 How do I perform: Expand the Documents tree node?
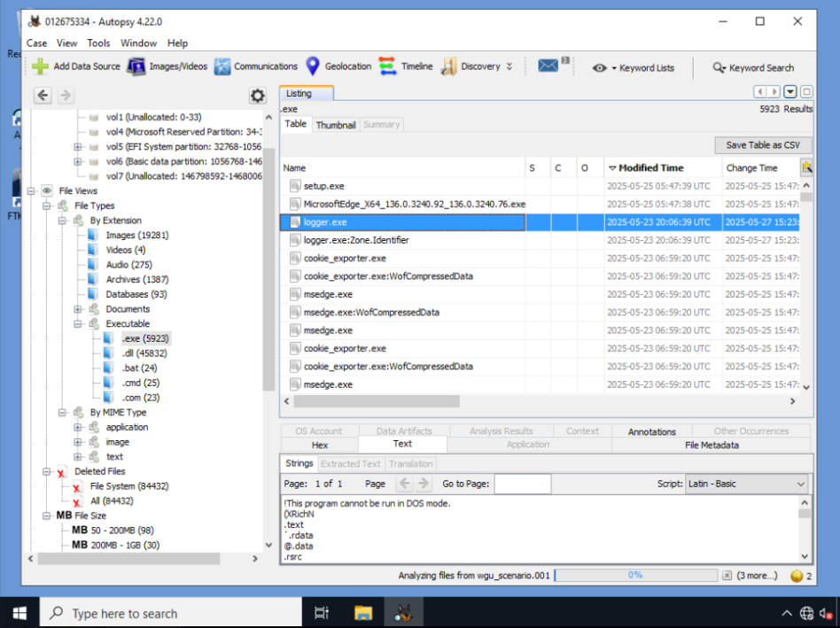(78, 309)
